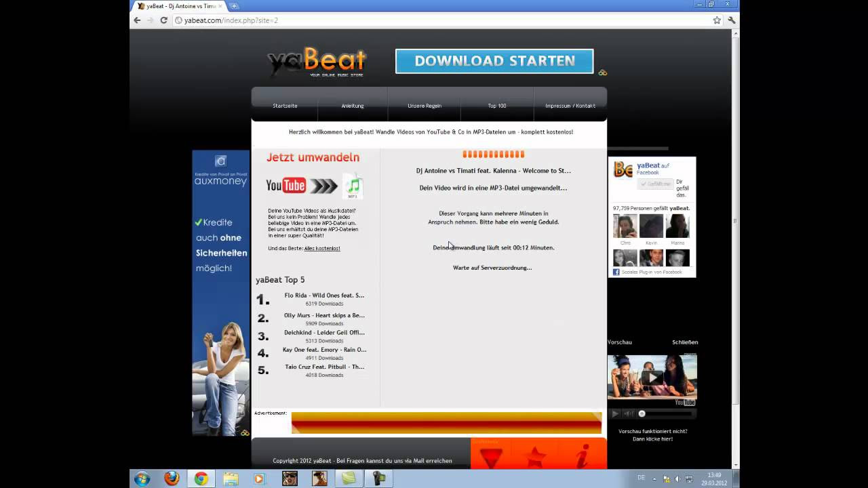This screenshot has width=868, height=488.
Task: Click the red info footer icon
Action: [582, 457]
